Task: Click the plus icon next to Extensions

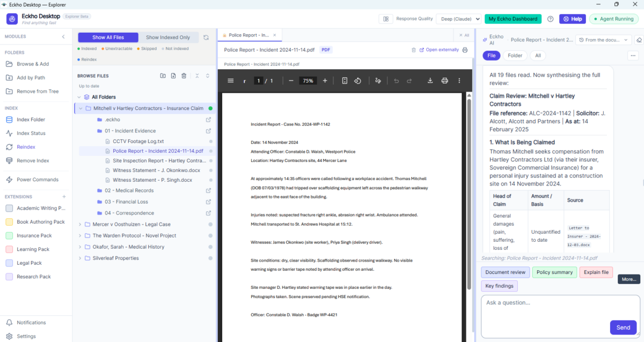Action: (64, 197)
